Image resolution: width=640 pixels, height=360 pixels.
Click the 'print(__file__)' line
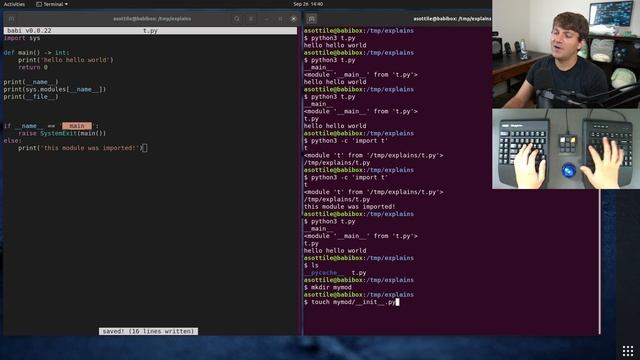(x=31, y=97)
